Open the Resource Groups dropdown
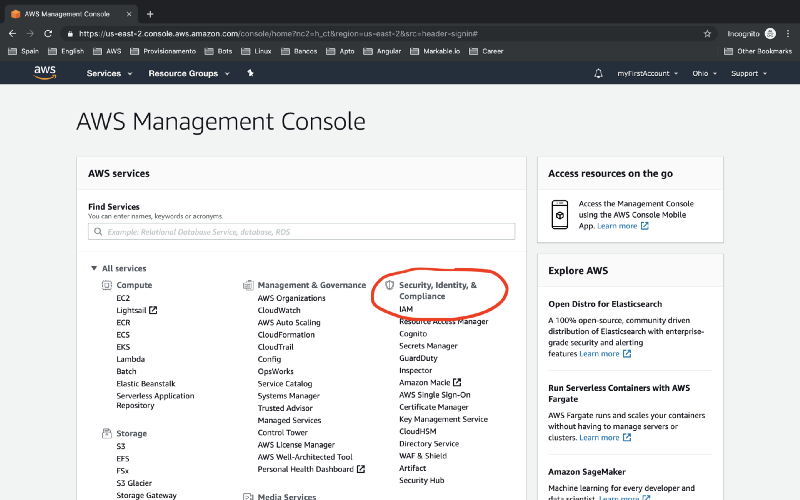 tap(189, 73)
